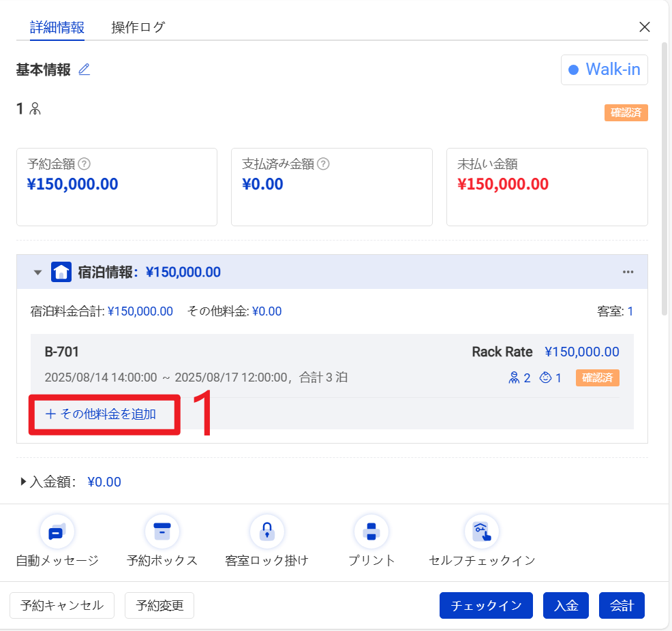Expand the 入金額 section triangle
This screenshot has height=631, width=672.
pos(24,482)
